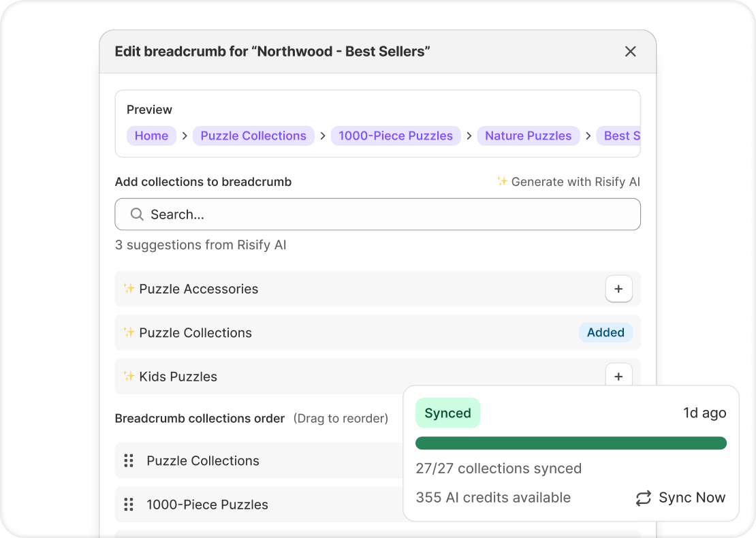
Task: Click the Sync Now refresh icon
Action: (644, 499)
